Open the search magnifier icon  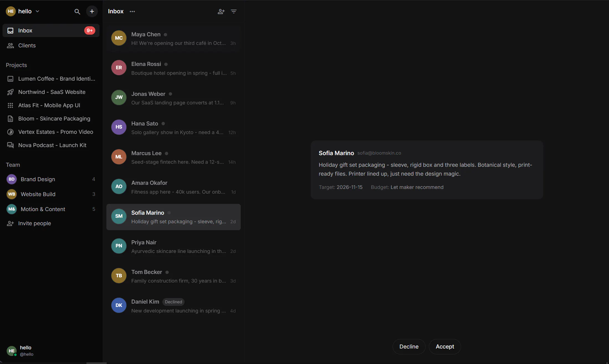(77, 11)
